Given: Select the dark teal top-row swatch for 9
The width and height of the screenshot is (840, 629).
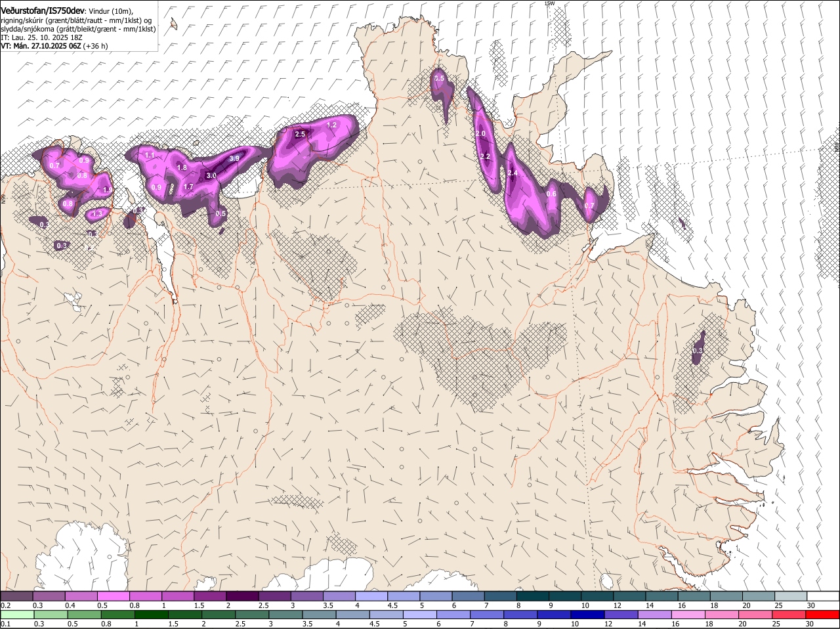Looking at the screenshot, I should [566, 596].
